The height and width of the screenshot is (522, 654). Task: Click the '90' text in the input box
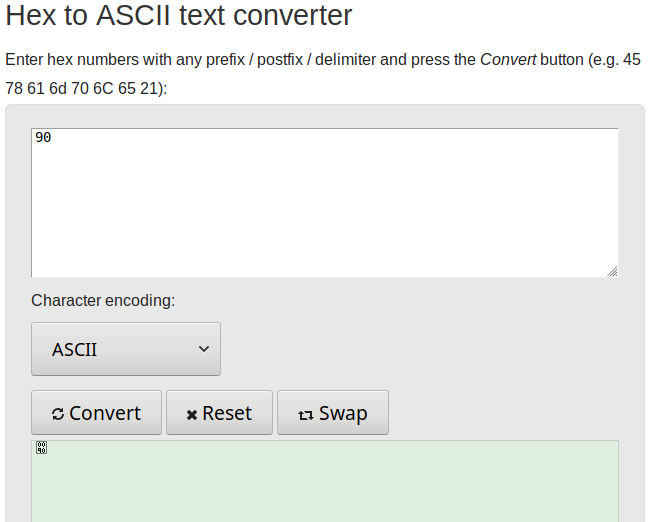coord(43,137)
